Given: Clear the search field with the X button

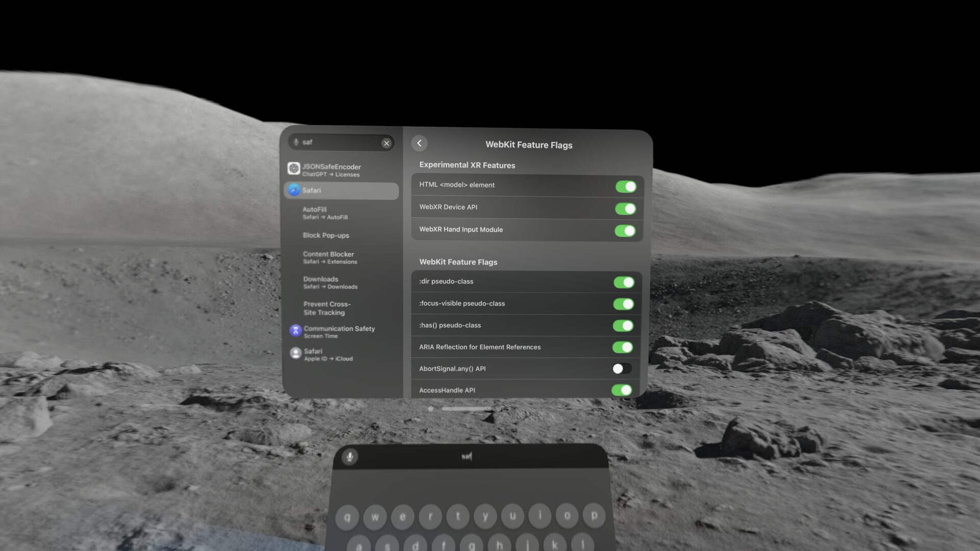Looking at the screenshot, I should 386,143.
